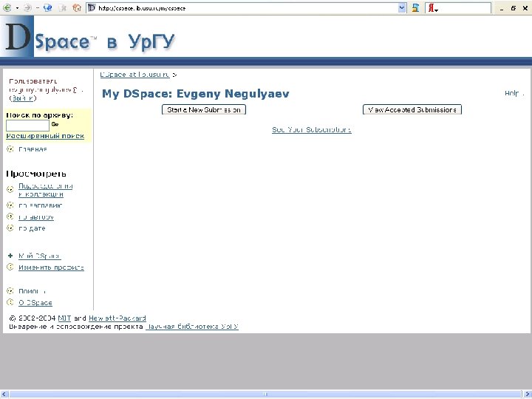
Task: Click the Yandex toolbar search field
Action: (x=465, y=8)
